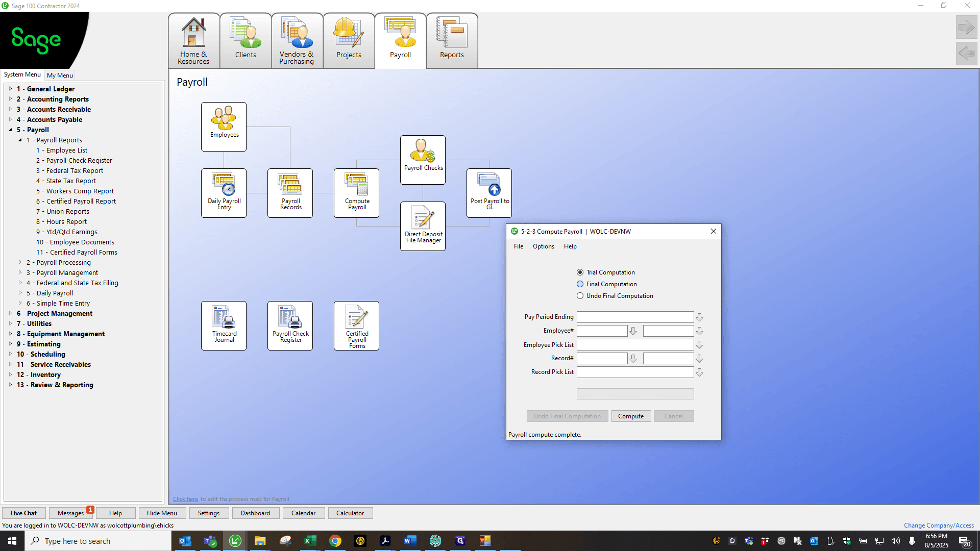Screen dimensions: 980x551
Task: Collapse the 5 - Payroll node
Action: [x=10, y=130]
